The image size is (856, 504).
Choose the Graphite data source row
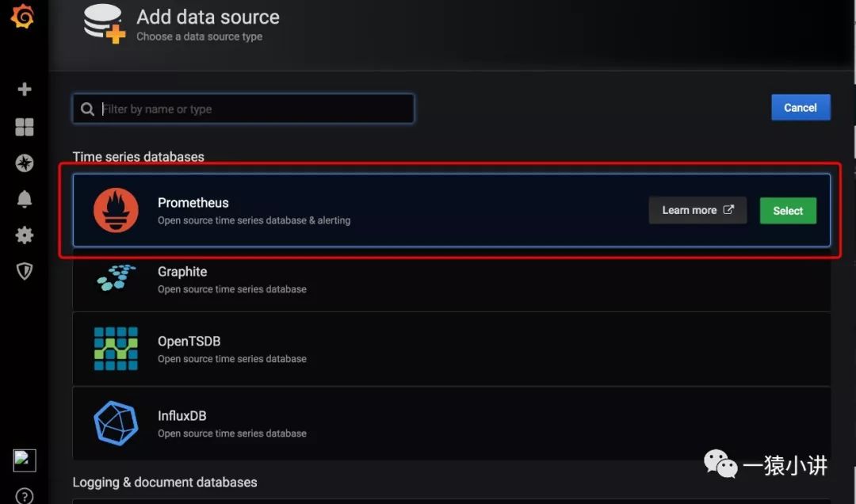452,280
